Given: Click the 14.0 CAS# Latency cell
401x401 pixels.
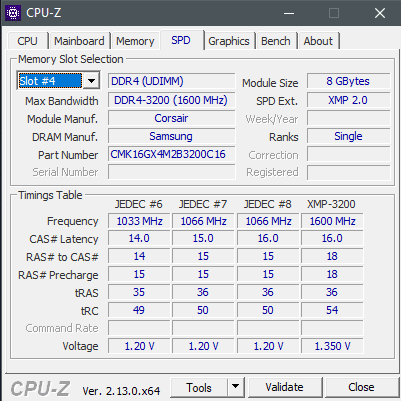Looking at the screenshot, I should [139, 238].
